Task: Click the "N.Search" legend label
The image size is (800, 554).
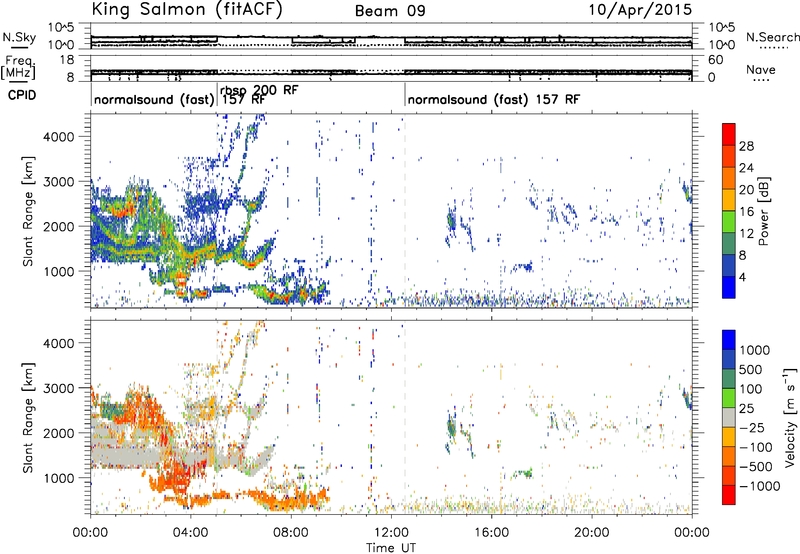Action: point(772,37)
